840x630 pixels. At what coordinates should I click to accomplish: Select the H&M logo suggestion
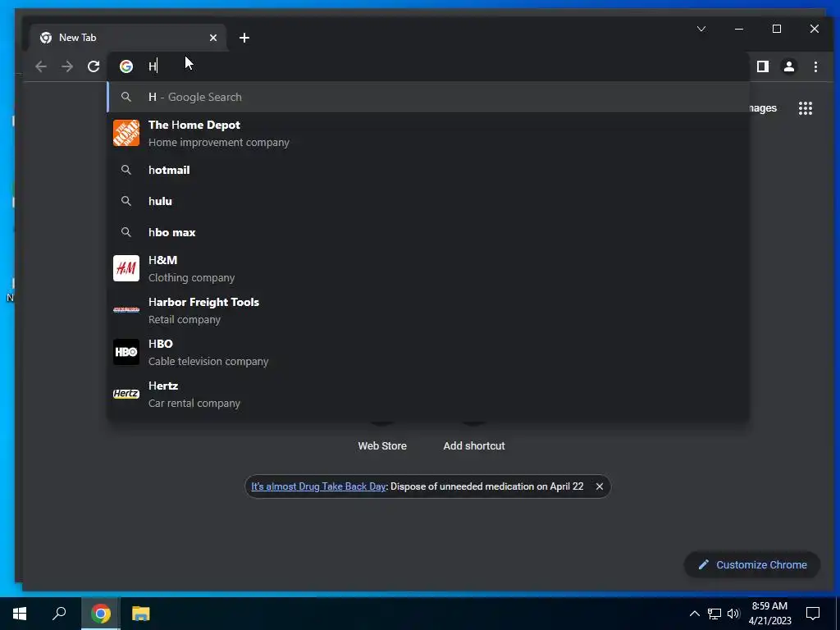(x=126, y=268)
